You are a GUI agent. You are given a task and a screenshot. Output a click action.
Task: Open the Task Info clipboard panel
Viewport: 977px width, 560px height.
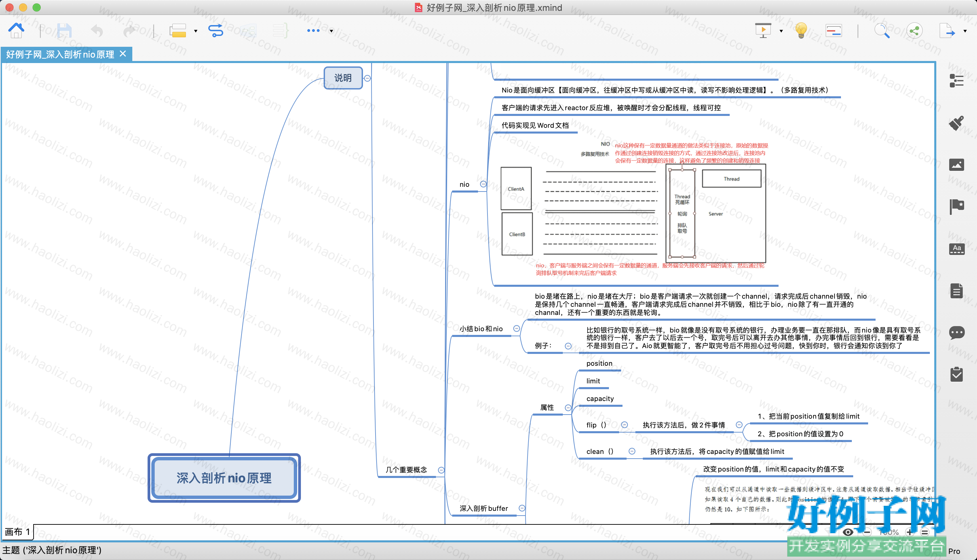(x=956, y=374)
